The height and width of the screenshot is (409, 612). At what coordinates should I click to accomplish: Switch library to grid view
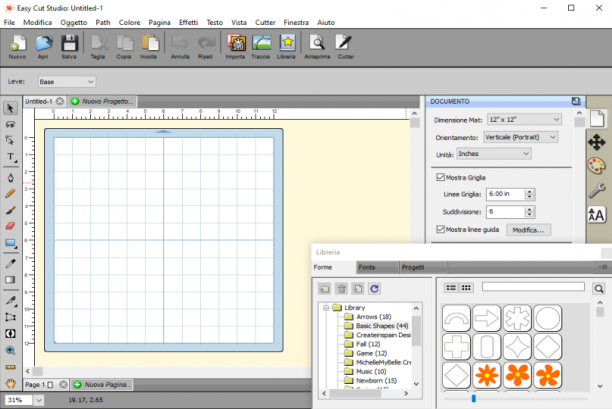point(466,288)
